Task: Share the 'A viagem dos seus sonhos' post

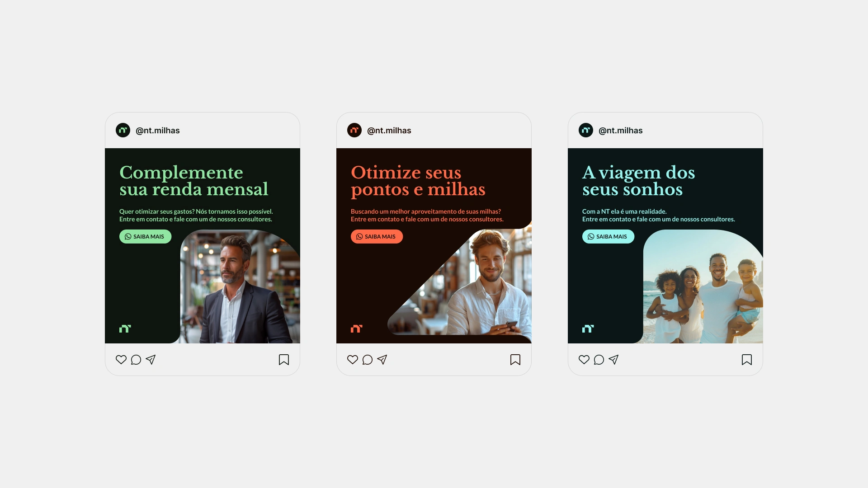Action: point(613,360)
